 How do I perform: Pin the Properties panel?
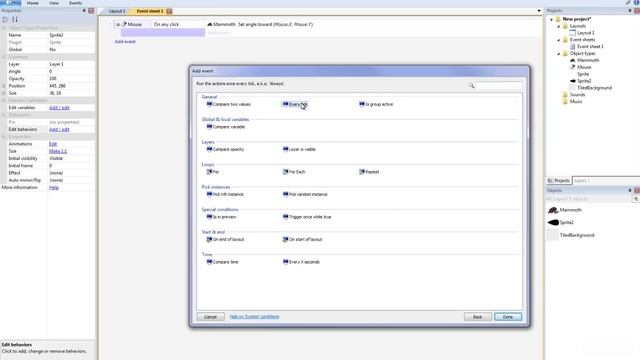coord(84,11)
